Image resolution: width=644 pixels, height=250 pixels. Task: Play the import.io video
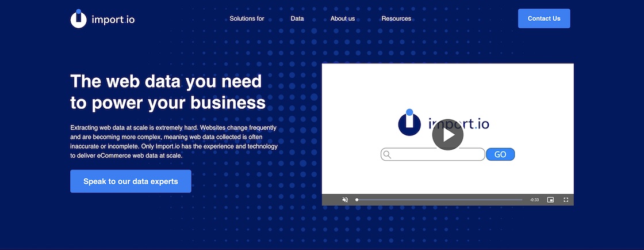point(448,134)
